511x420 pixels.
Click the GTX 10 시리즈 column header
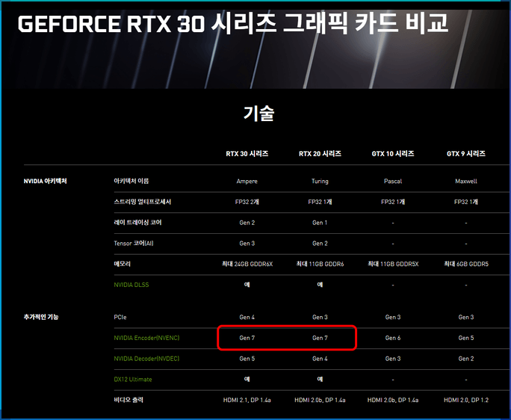[x=393, y=154]
